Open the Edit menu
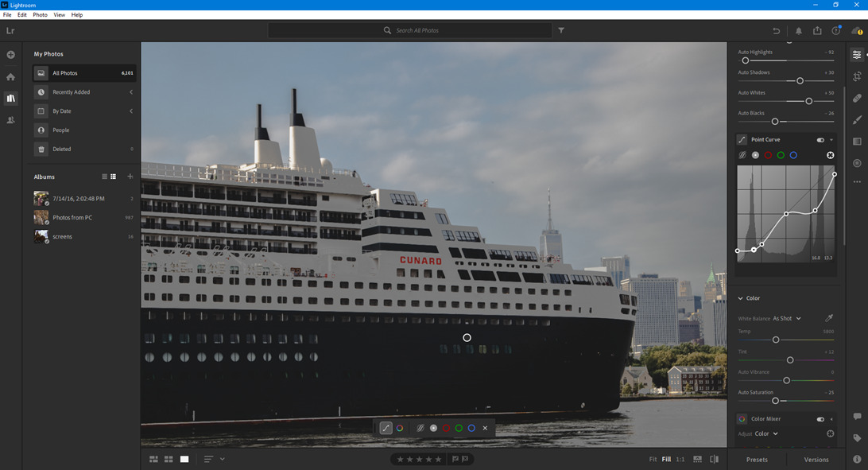The height and width of the screenshot is (470, 868). pos(22,15)
